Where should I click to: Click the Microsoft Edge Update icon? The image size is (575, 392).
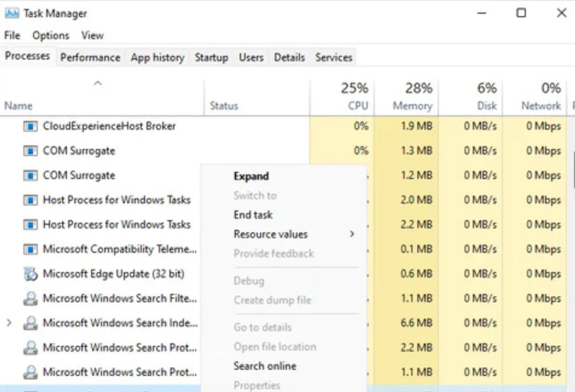(31, 274)
